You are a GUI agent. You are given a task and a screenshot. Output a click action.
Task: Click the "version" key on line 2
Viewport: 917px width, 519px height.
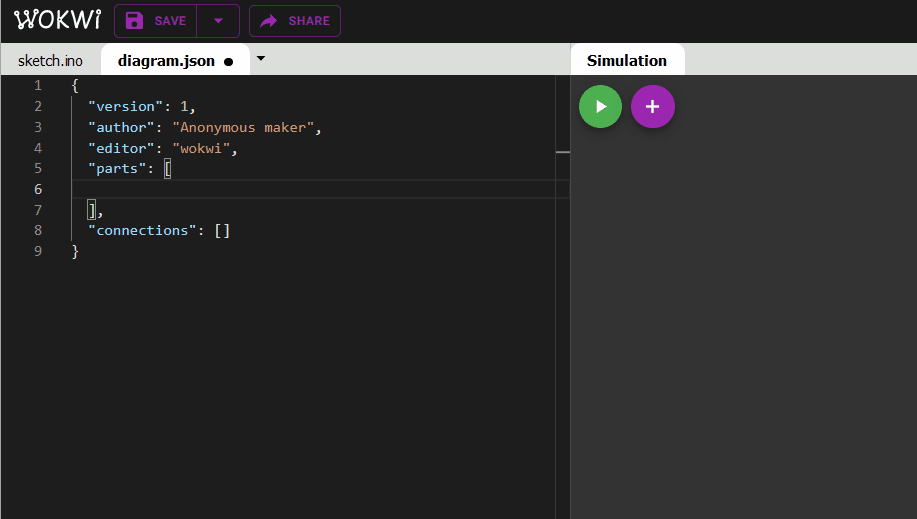click(x=125, y=106)
